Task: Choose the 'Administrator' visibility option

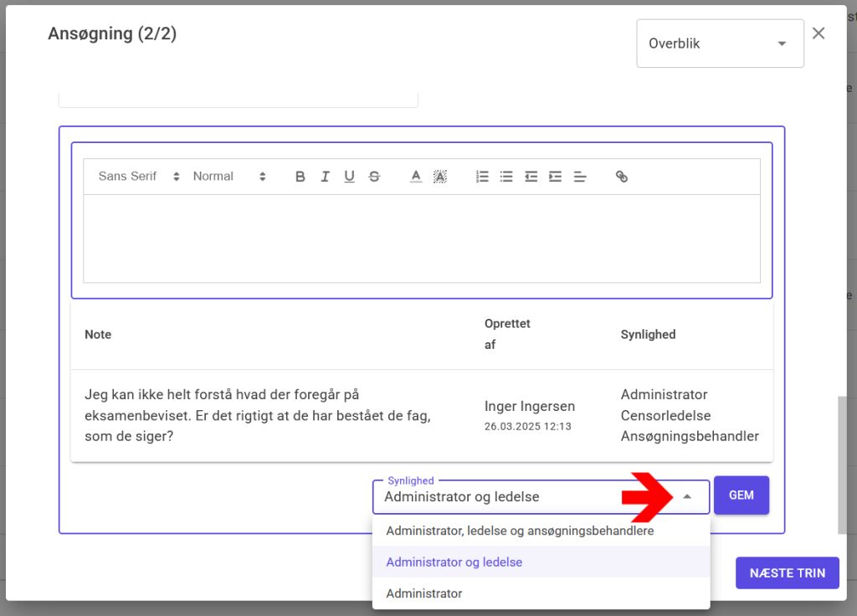Action: pos(424,593)
